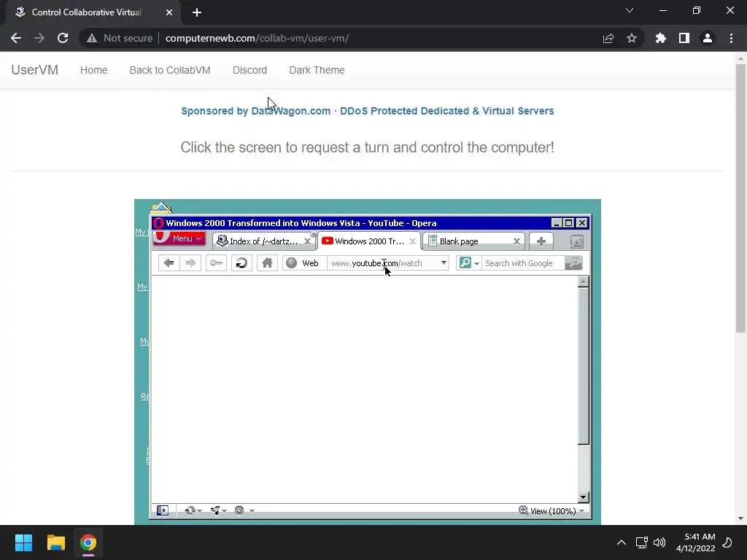
Task: Open Chrome extensions puzzle icon
Action: point(660,38)
